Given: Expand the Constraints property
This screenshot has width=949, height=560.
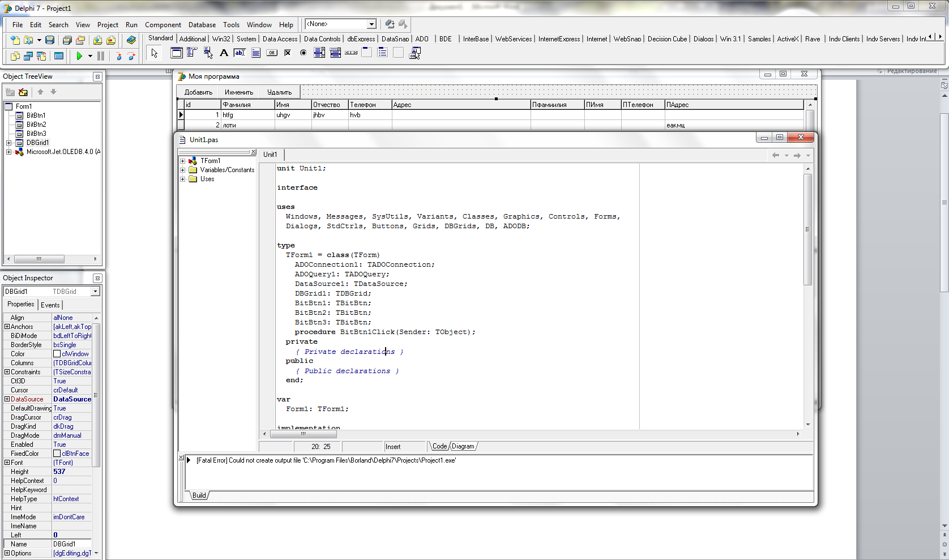Looking at the screenshot, I should coord(7,372).
